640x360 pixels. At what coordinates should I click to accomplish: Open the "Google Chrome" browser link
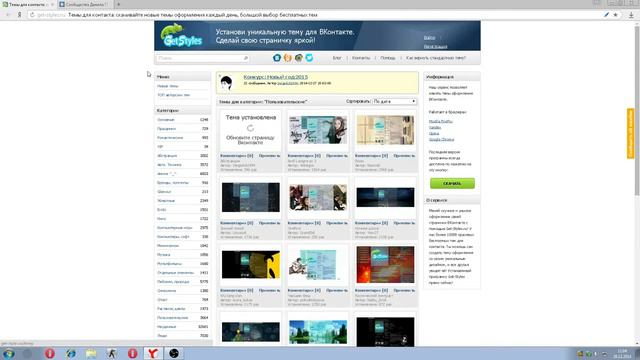[441, 140]
